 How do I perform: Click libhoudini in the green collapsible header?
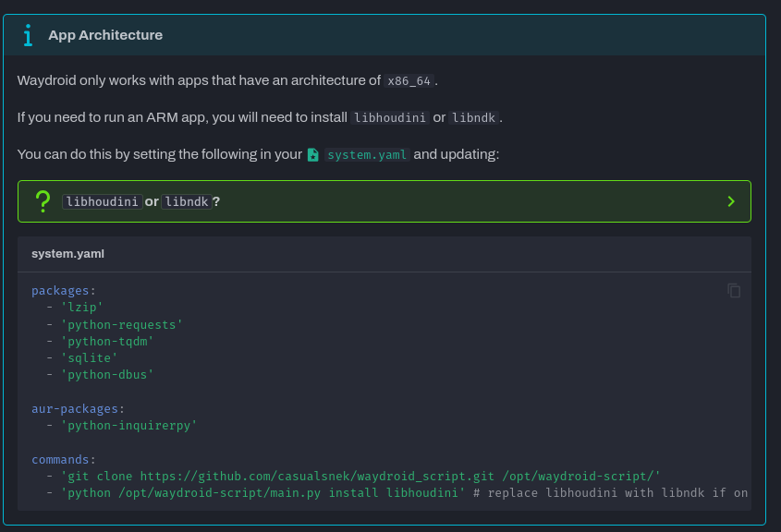pyautogui.click(x=103, y=201)
